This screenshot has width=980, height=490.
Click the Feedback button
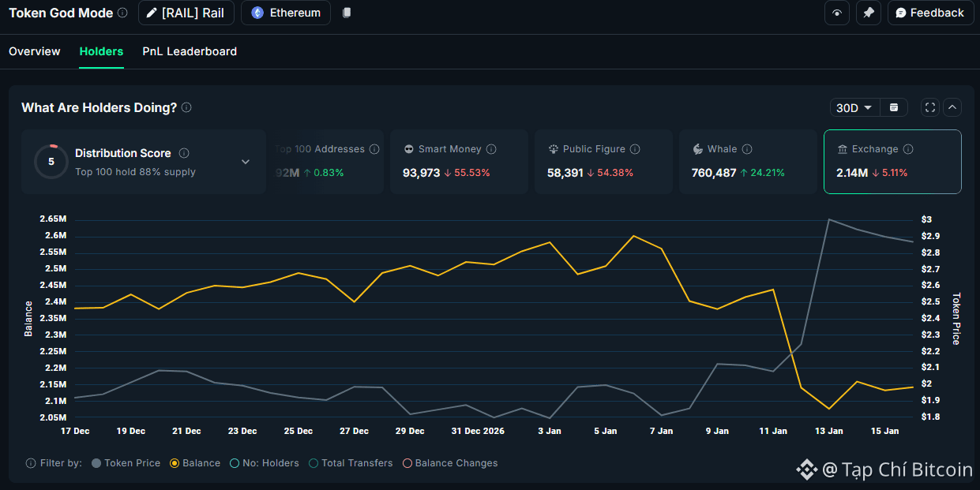pyautogui.click(x=929, y=13)
